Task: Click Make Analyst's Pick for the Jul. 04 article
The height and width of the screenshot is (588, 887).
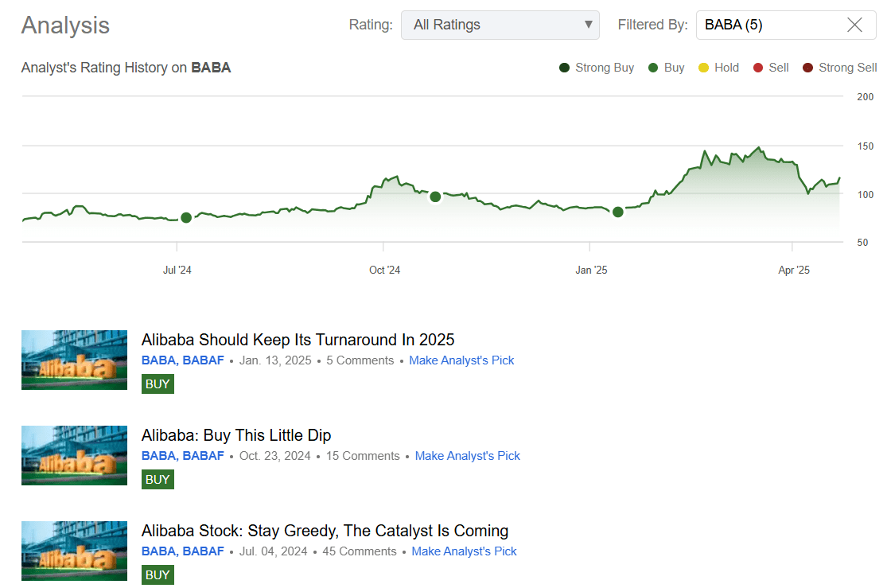Action: coord(464,551)
